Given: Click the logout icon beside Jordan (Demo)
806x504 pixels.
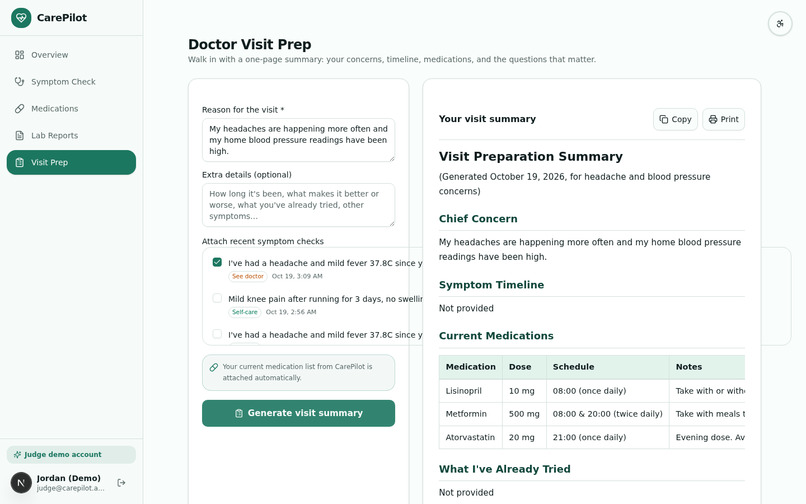Looking at the screenshot, I should [x=121, y=482].
